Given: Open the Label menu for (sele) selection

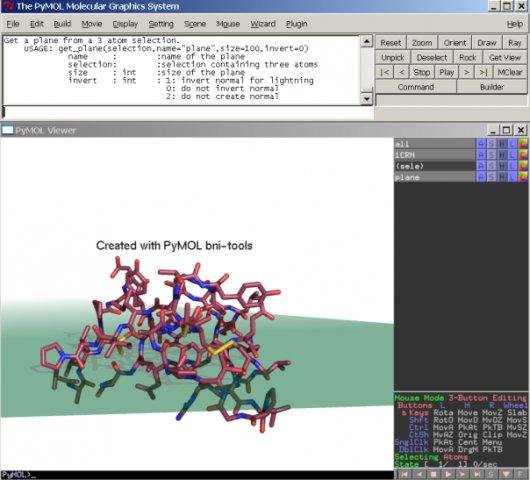Looking at the screenshot, I should pos(512,166).
